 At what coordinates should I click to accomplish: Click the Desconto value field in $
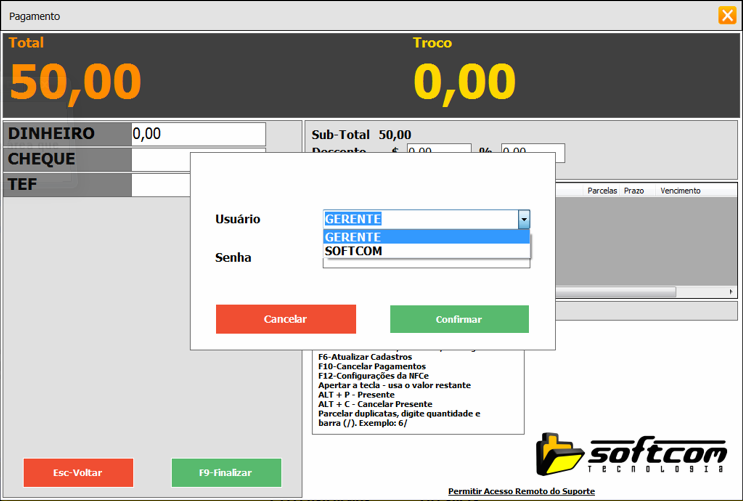tap(438, 152)
